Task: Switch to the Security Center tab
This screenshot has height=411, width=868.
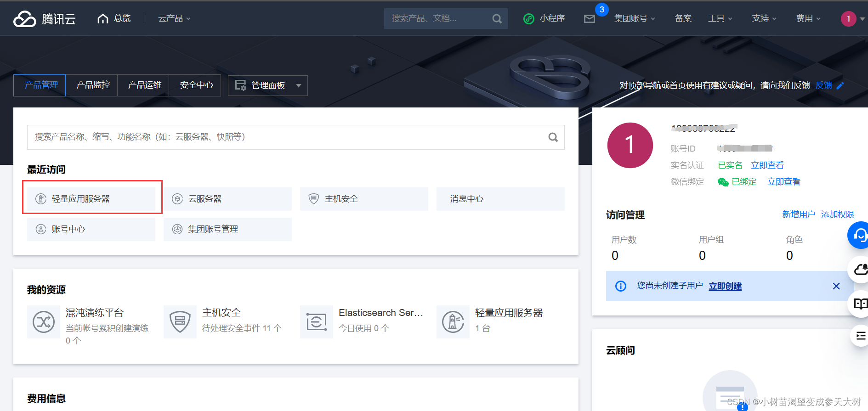Action: (x=195, y=85)
